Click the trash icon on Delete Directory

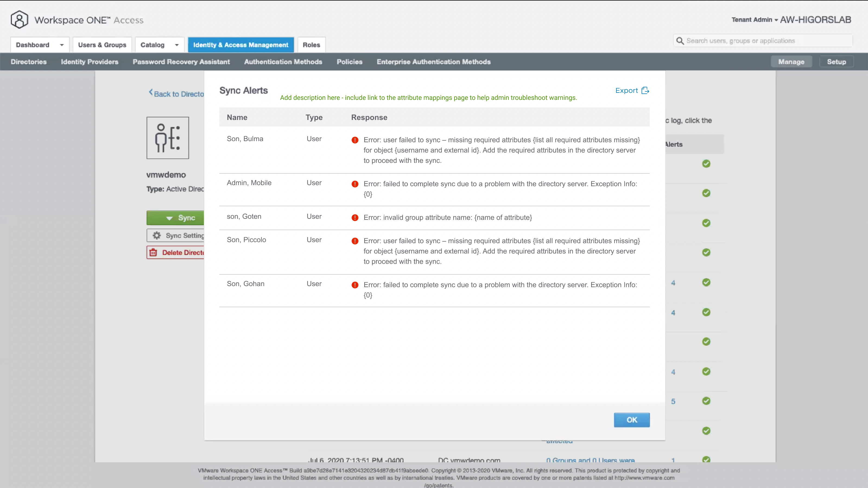point(153,252)
